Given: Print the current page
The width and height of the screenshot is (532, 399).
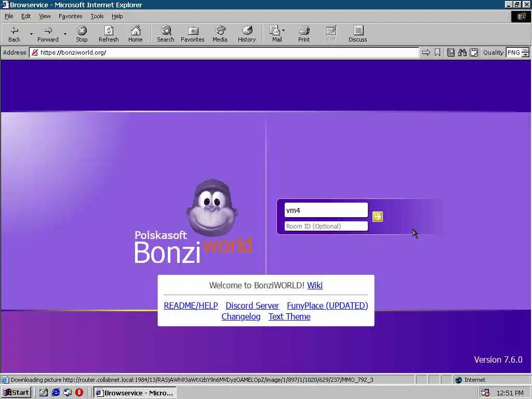Looking at the screenshot, I should coord(304,34).
